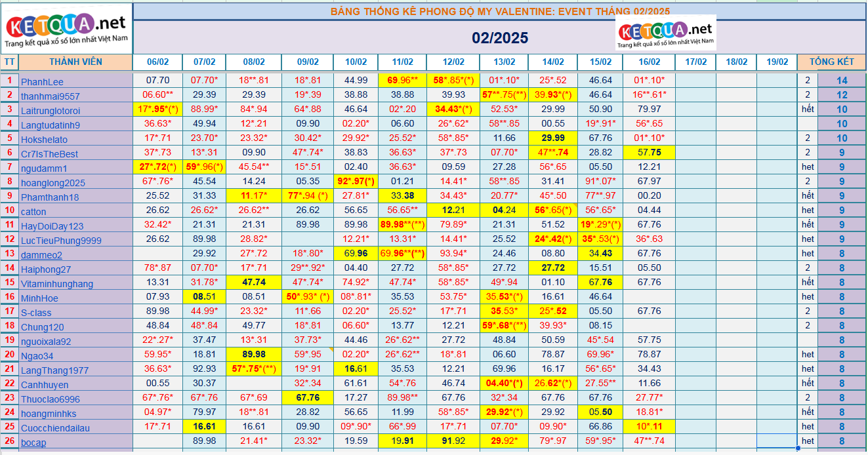
Task: Select the 18/02 date header
Action: pyautogui.click(x=736, y=62)
